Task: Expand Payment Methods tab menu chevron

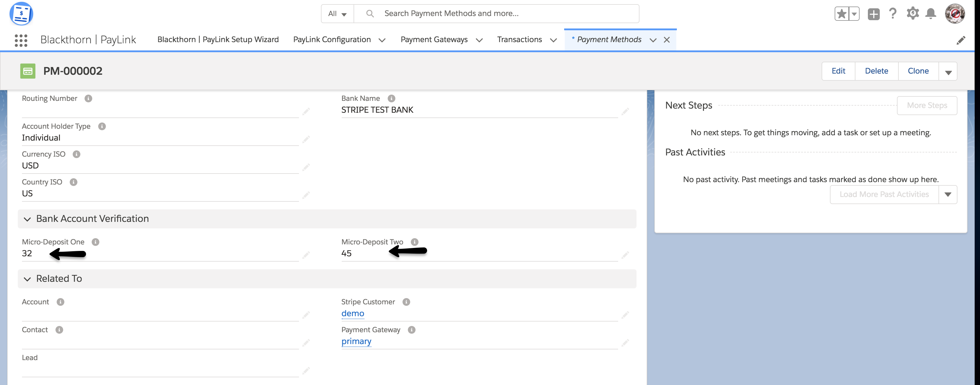Action: pyautogui.click(x=653, y=40)
